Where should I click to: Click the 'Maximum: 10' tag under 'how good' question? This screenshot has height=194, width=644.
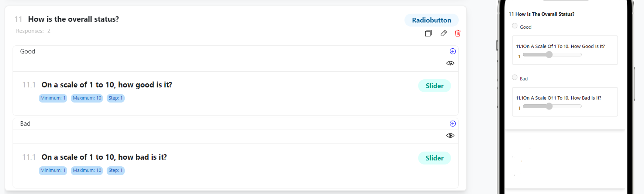coord(87,98)
